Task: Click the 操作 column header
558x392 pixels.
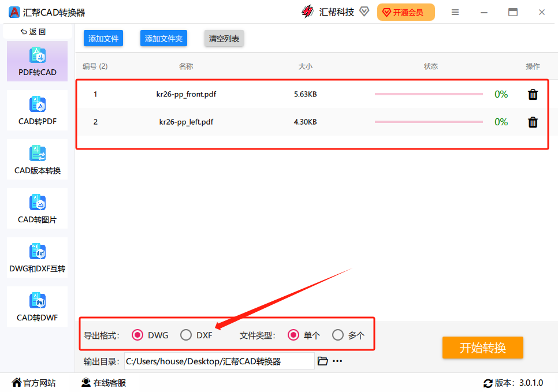Action: click(533, 66)
